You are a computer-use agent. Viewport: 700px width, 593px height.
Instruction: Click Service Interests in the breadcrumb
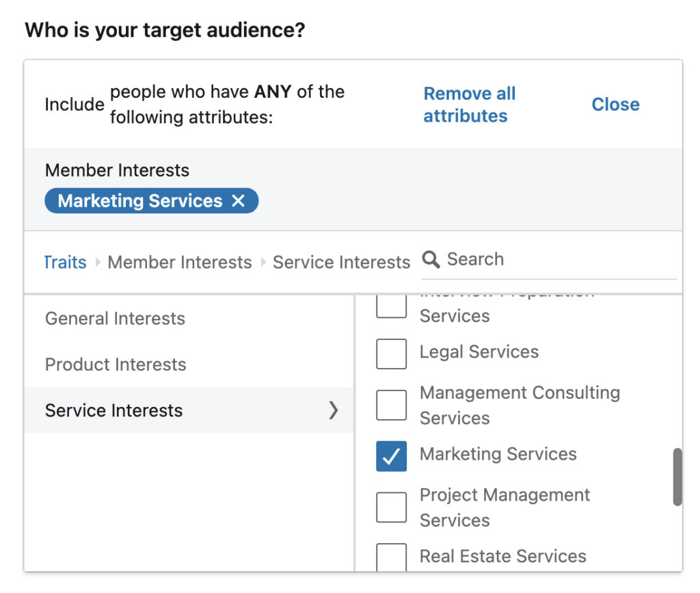pyautogui.click(x=341, y=262)
